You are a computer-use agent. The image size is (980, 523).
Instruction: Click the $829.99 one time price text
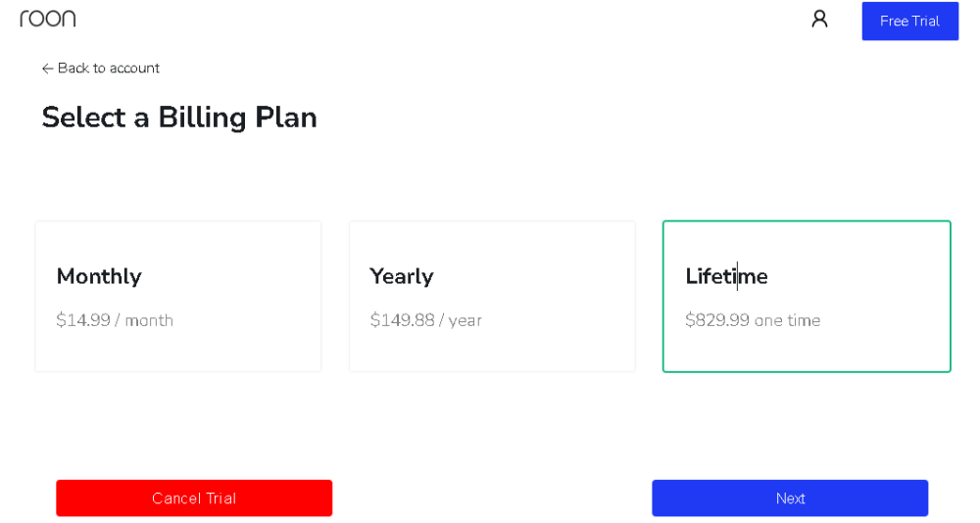pos(753,320)
